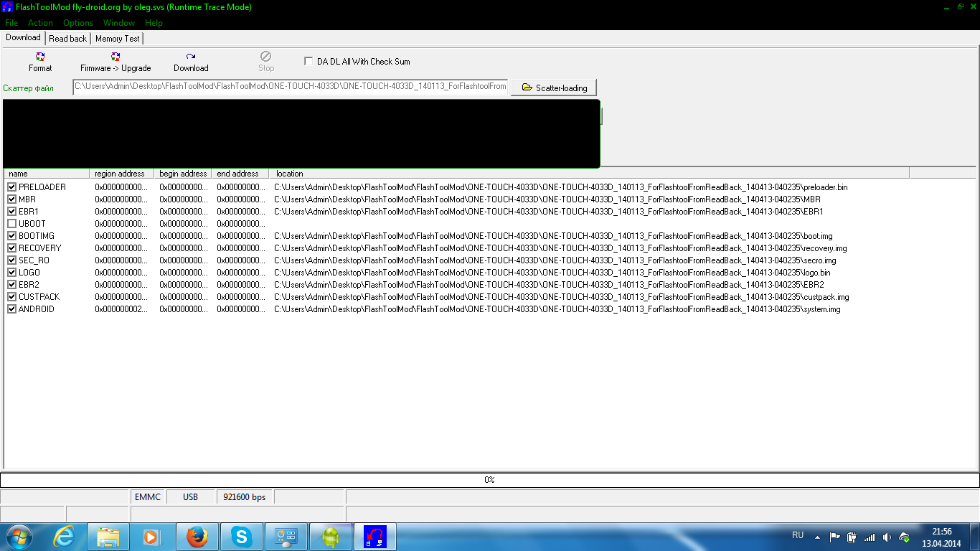The width and height of the screenshot is (980, 551).
Task: Open Windows Media Player from the taskbar
Action: pyautogui.click(x=151, y=537)
